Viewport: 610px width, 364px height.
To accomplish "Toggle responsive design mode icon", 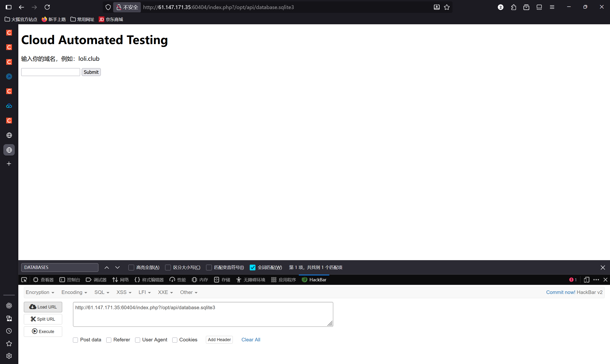I will pyautogui.click(x=586, y=280).
